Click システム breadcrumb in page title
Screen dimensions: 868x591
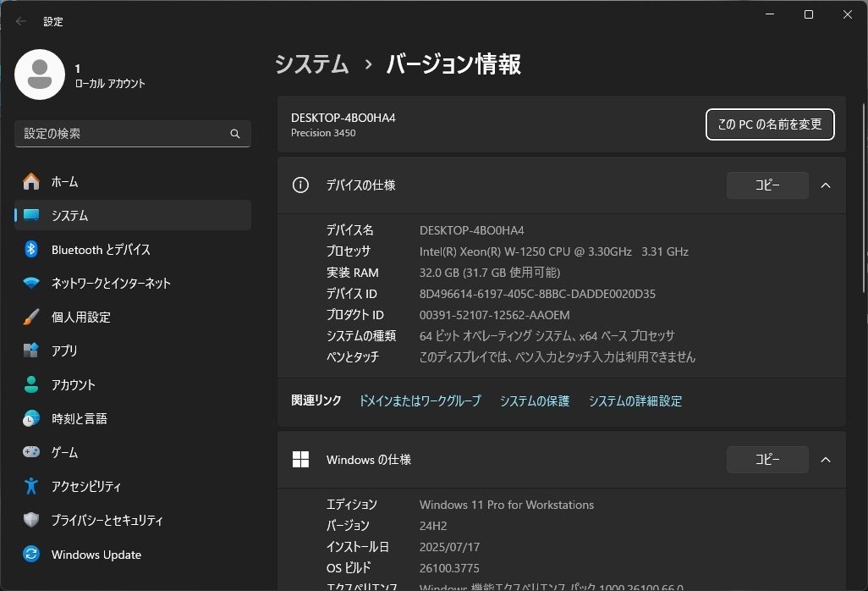[x=312, y=64]
